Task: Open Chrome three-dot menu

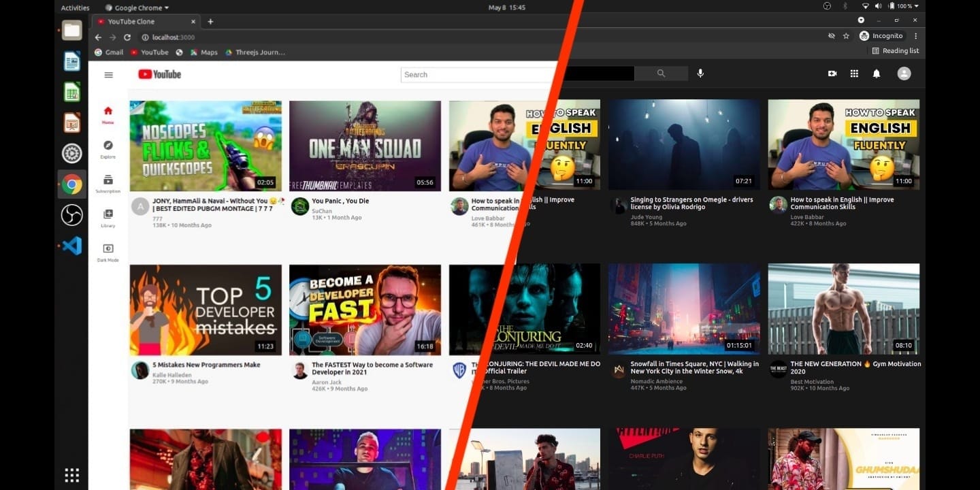Action: (x=915, y=36)
